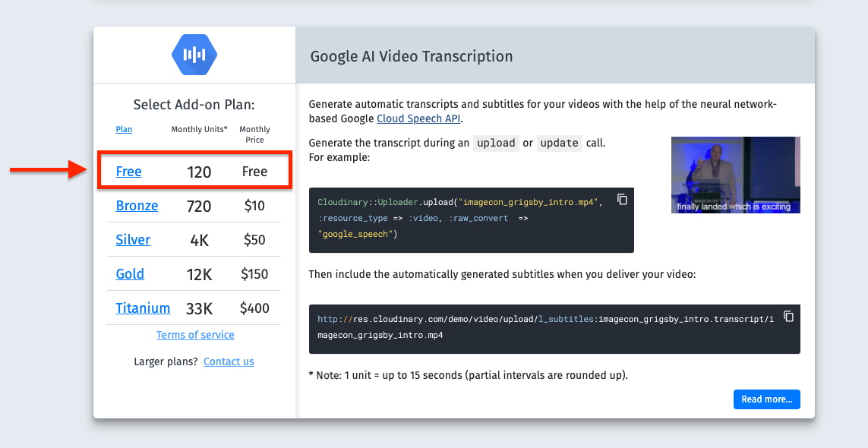Copy the Uploader upload code snippet
The image size is (868, 448).
pos(622,199)
